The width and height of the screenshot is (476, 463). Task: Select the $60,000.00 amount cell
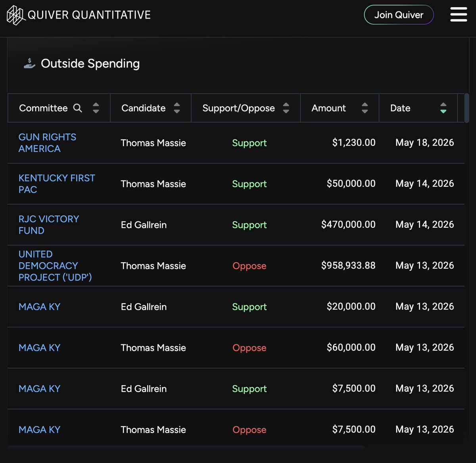click(x=351, y=347)
